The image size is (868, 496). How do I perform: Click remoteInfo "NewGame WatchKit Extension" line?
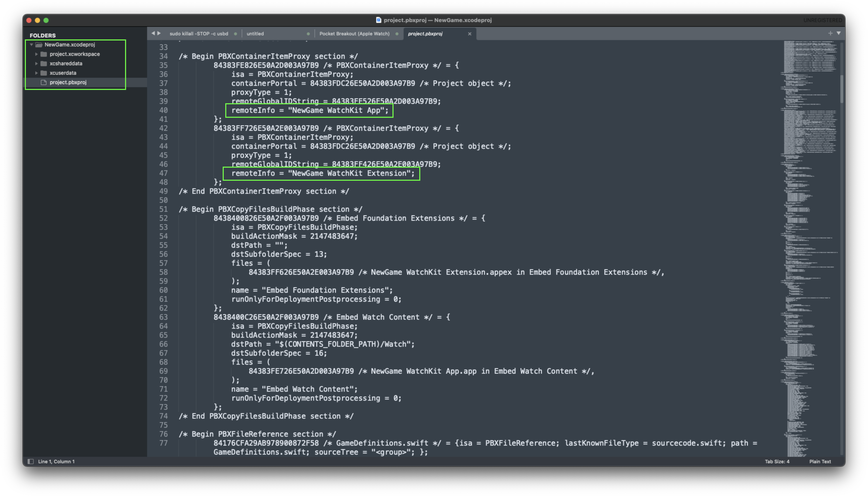[323, 173]
